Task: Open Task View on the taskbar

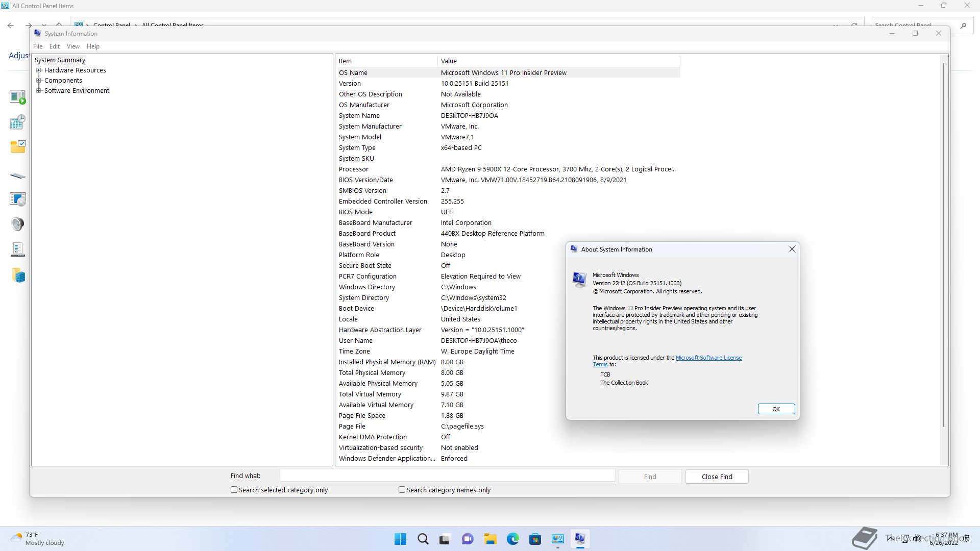Action: coord(445,539)
